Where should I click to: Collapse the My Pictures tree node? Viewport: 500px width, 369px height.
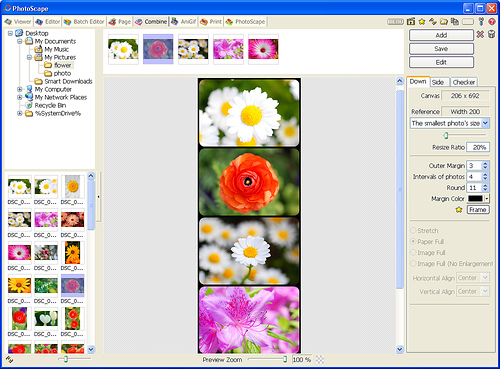pyautogui.click(x=29, y=57)
